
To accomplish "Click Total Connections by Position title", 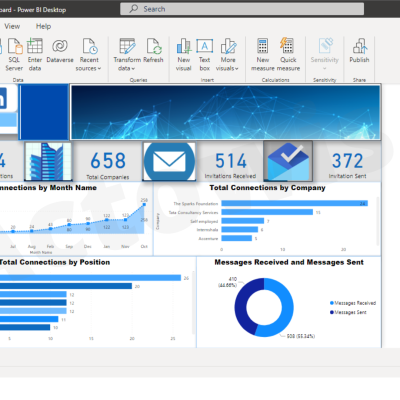I will (55, 262).
